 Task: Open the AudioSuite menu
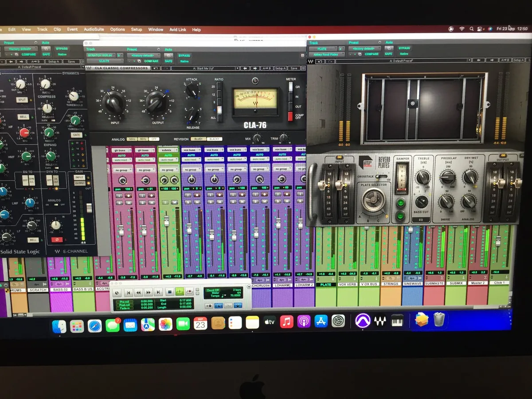[x=93, y=30]
